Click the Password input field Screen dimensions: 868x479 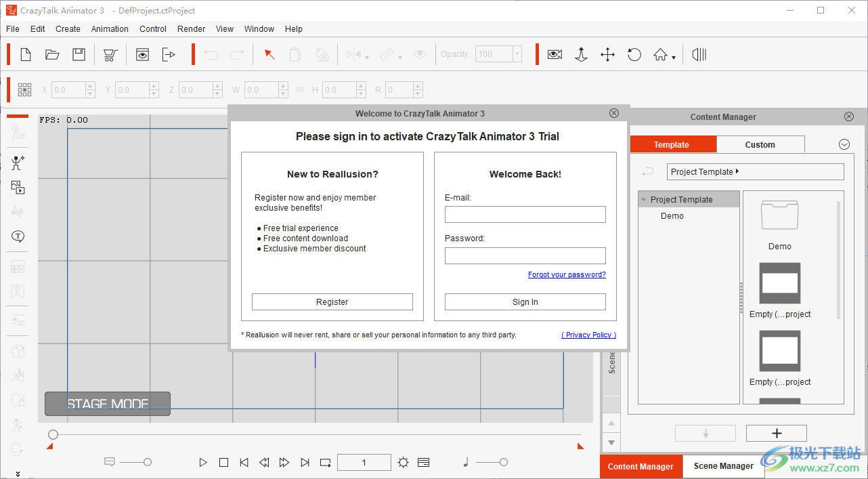tap(525, 255)
